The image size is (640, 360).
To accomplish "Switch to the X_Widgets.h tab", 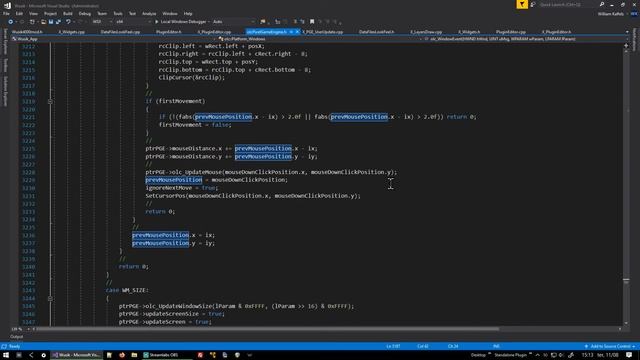I will pos(469,31).
